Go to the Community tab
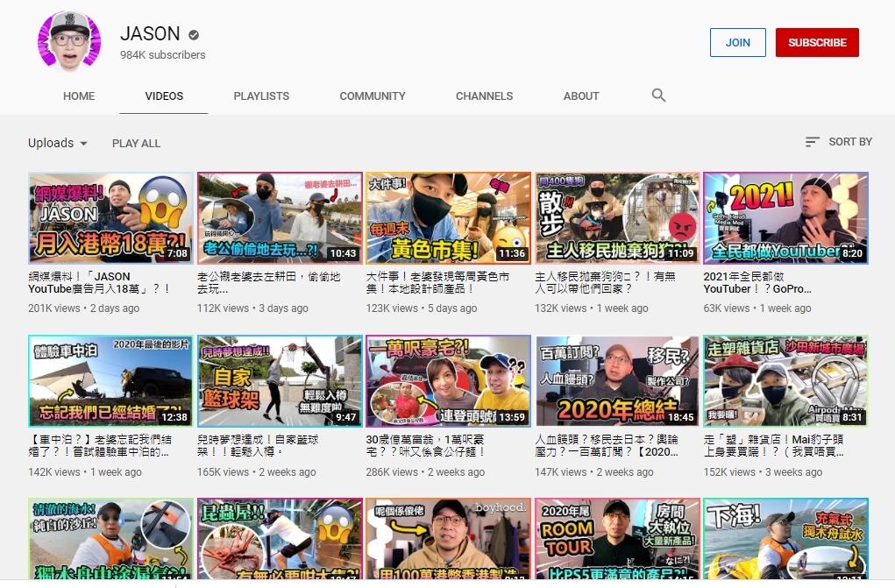895x588 pixels. pos(373,96)
